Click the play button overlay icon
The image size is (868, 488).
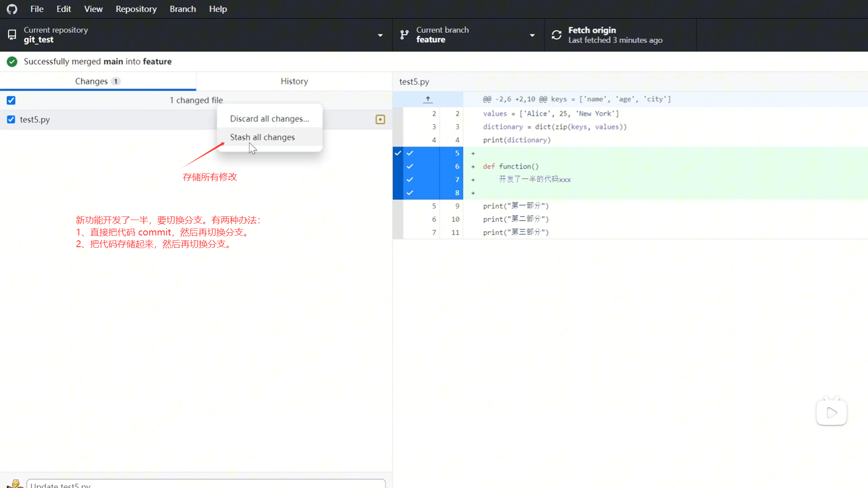point(831,412)
